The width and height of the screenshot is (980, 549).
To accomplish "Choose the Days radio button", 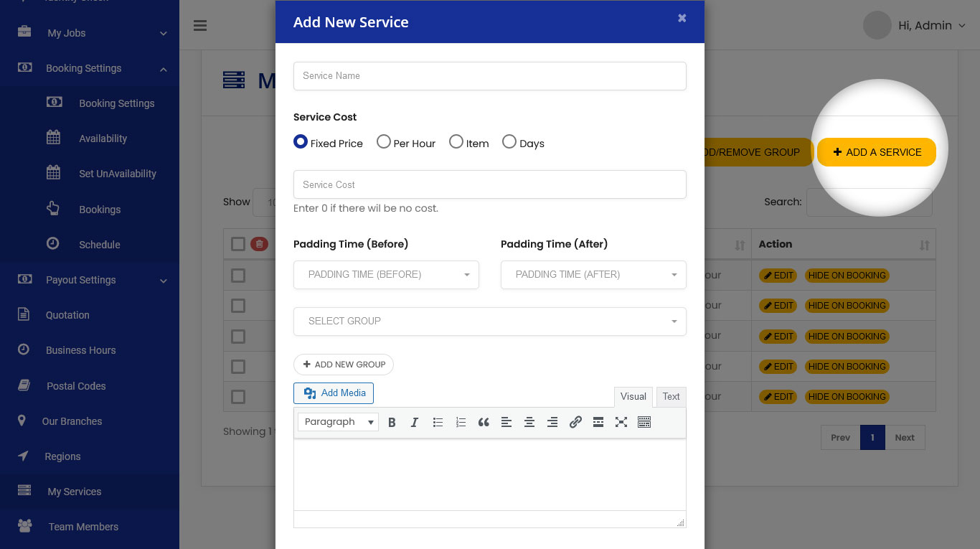I will click(x=509, y=142).
